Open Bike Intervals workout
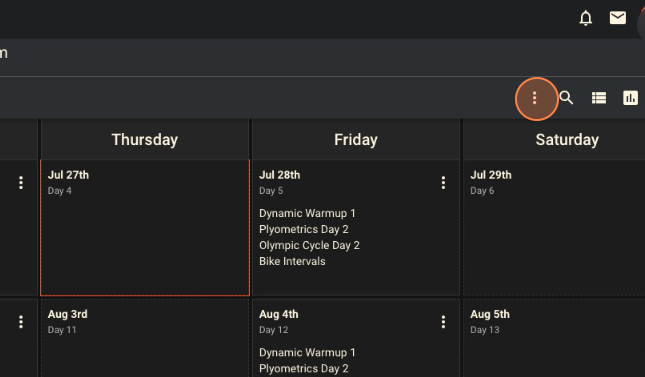 pyautogui.click(x=292, y=261)
